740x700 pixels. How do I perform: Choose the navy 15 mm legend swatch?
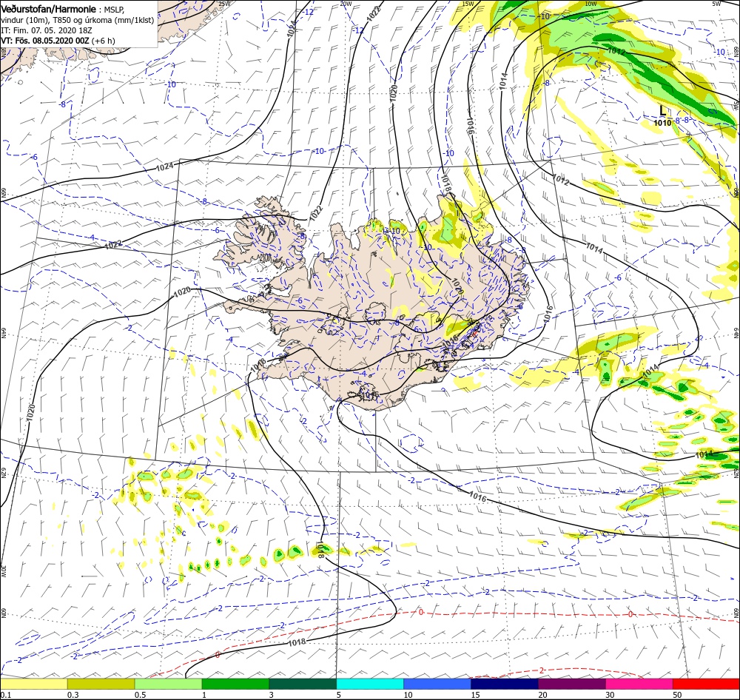click(505, 684)
